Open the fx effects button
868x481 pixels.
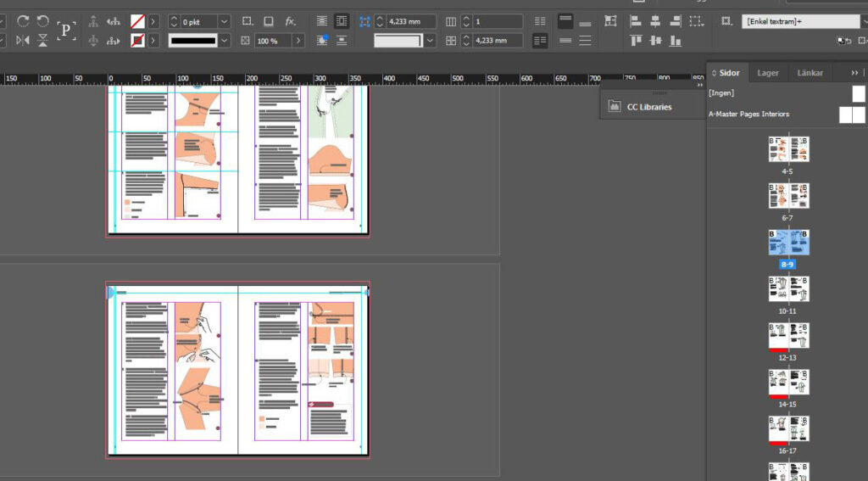tap(291, 21)
